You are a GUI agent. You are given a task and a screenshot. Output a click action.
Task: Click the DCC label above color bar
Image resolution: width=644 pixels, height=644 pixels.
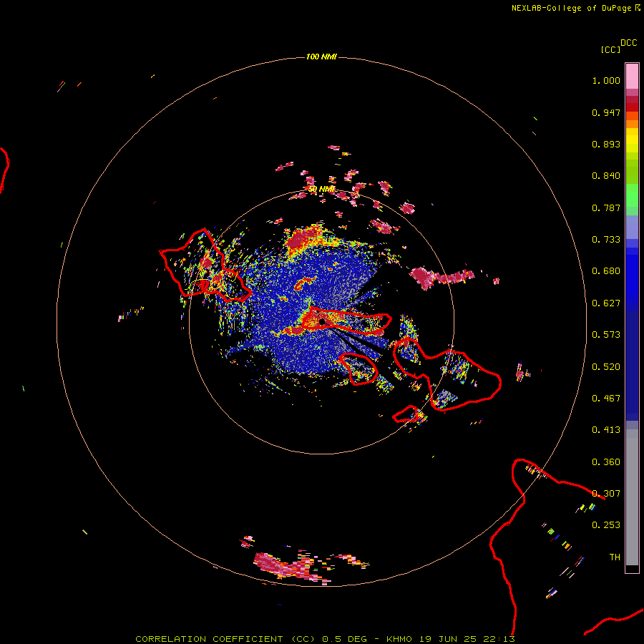(x=628, y=43)
